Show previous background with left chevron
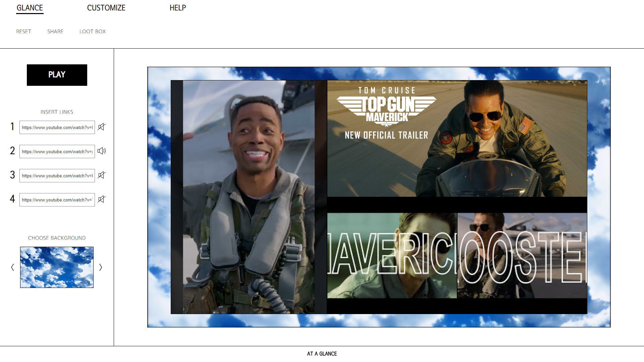This screenshot has height=362, width=644. click(x=13, y=267)
